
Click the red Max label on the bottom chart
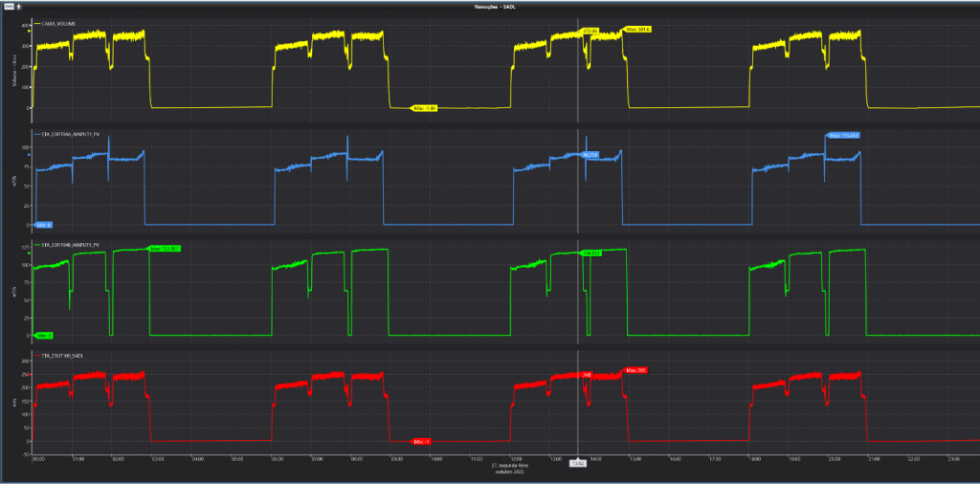636,369
